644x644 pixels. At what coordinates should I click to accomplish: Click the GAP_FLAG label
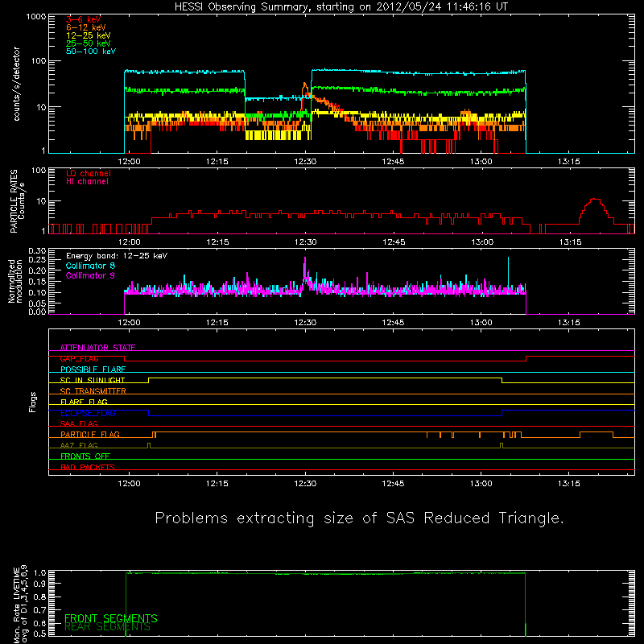79,358
